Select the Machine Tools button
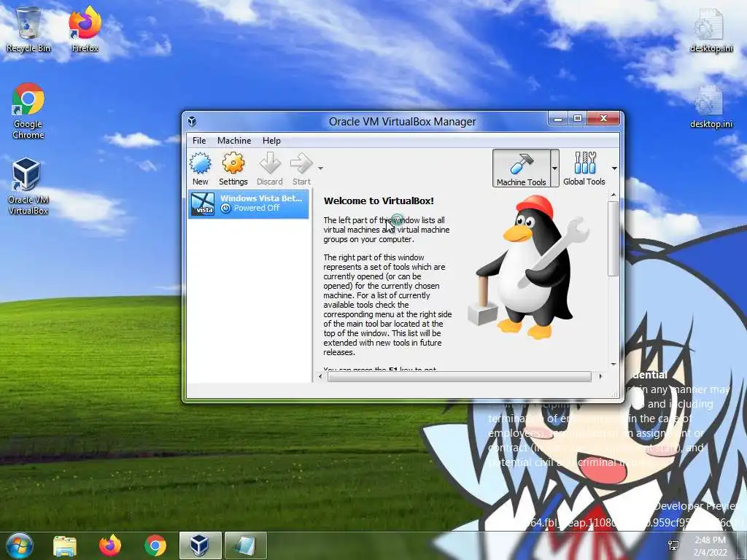 point(521,168)
